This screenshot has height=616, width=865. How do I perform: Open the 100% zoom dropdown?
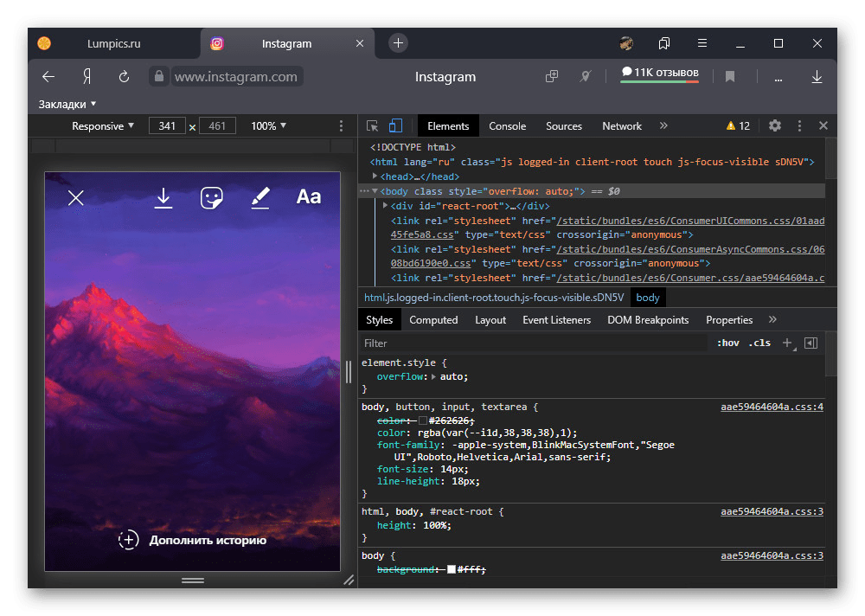point(269,126)
